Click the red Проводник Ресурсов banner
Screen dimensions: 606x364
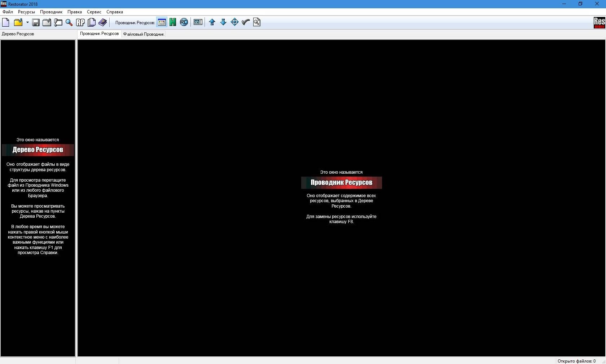point(342,183)
